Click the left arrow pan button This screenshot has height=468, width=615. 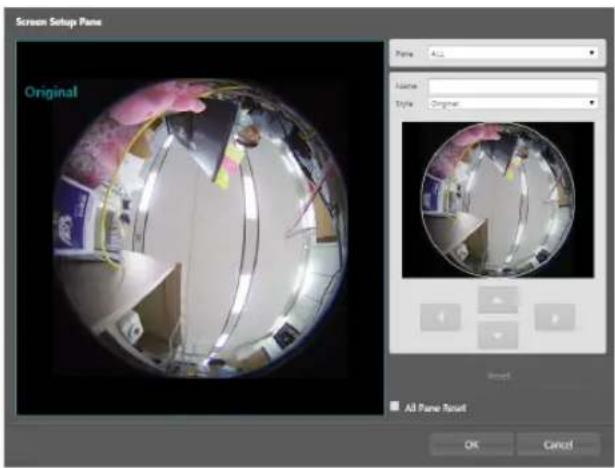click(x=440, y=317)
